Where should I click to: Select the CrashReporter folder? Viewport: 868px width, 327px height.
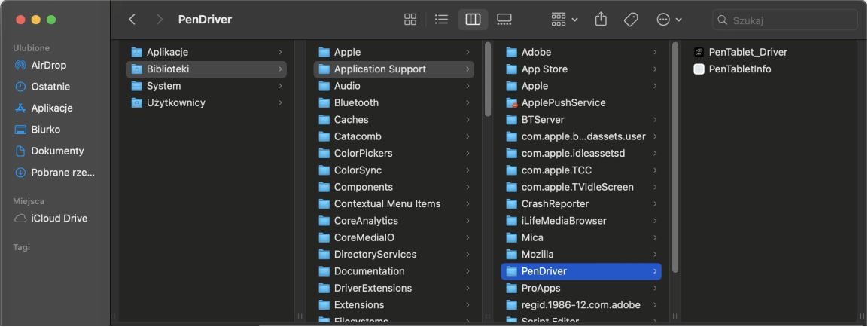click(555, 204)
